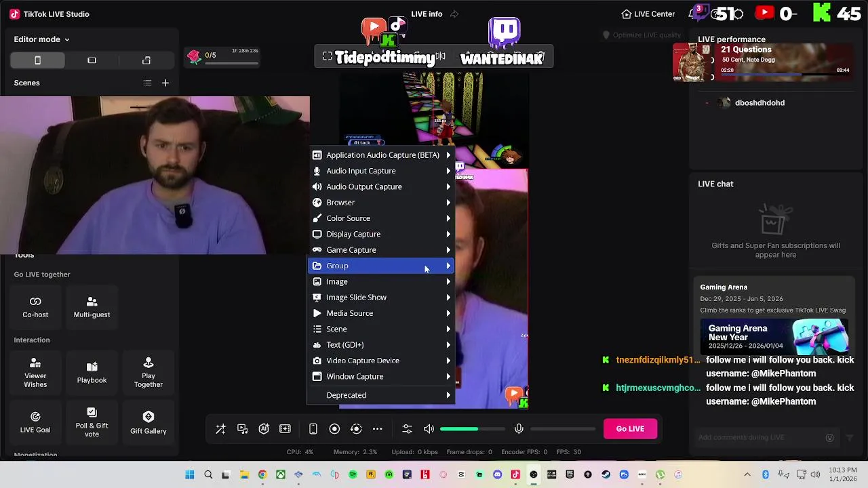Click the emoji icon in comment box
Image resolution: width=868 pixels, height=488 pixels.
click(x=829, y=438)
